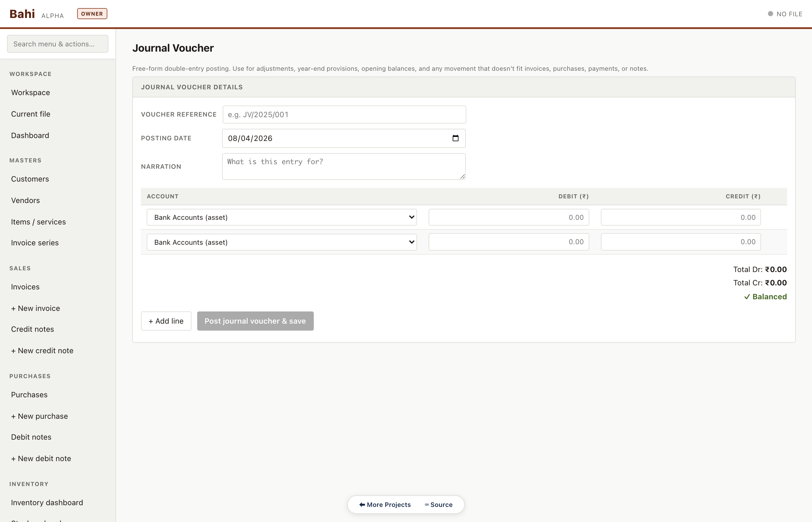Open the second line account dropdown
Image resolution: width=812 pixels, height=522 pixels.
pyautogui.click(x=281, y=242)
